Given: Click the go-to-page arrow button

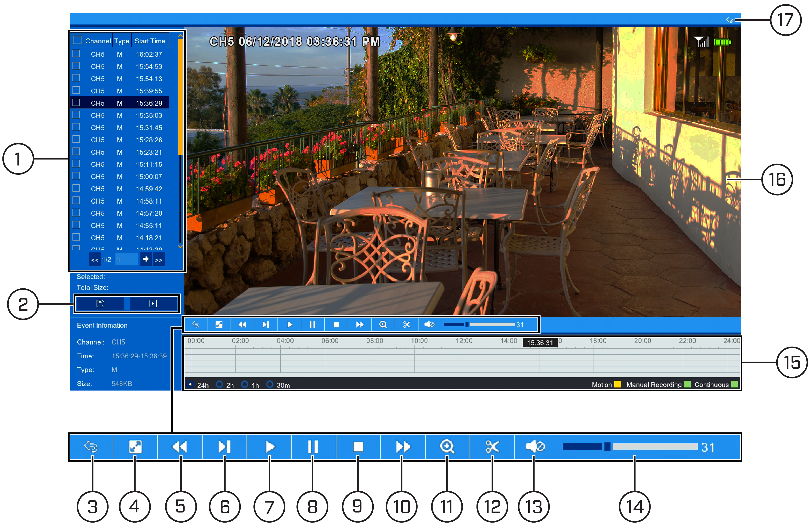Looking at the screenshot, I should [x=146, y=259].
